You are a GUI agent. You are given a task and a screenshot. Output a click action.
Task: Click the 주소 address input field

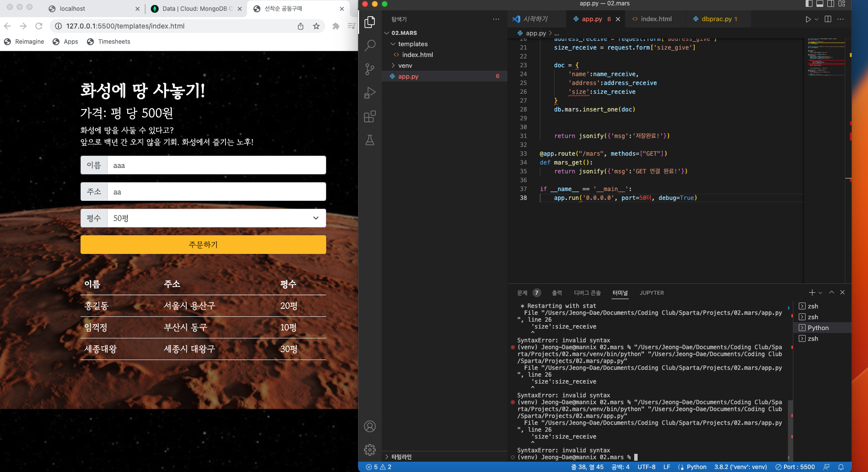(x=217, y=192)
